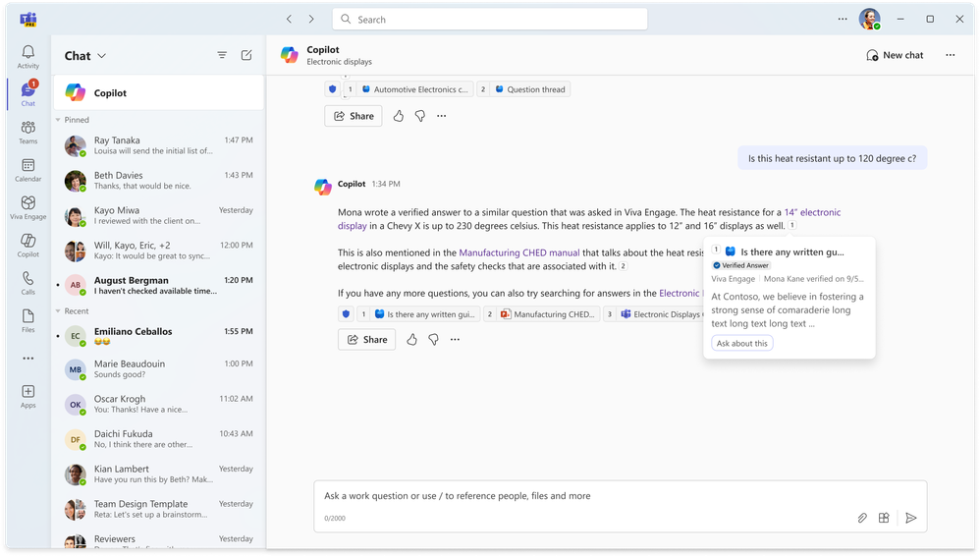Open the plugins icon in compose box
The height and width of the screenshot is (557, 980).
pos(884,518)
